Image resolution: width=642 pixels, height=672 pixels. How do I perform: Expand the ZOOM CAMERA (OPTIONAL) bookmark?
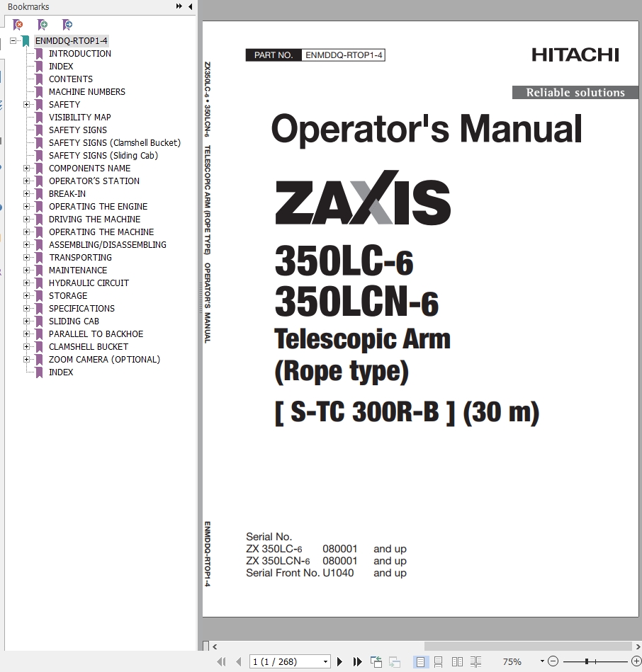pos(26,360)
